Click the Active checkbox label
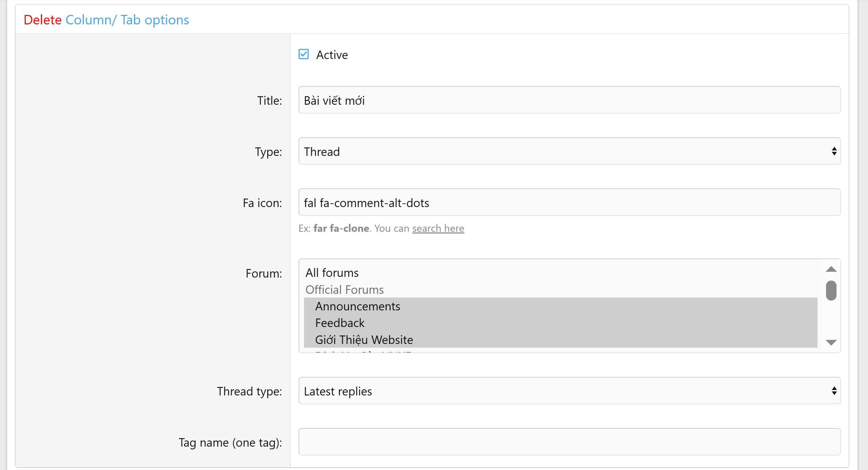868x470 pixels. point(332,55)
